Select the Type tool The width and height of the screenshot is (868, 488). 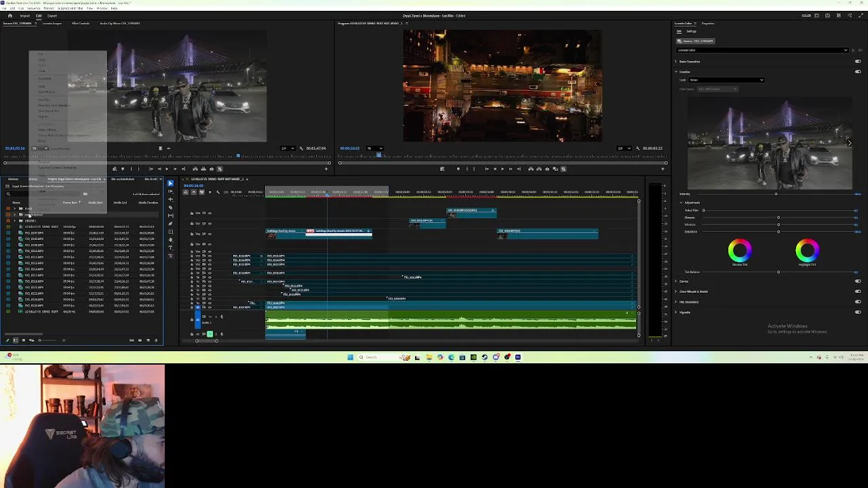pos(170,248)
